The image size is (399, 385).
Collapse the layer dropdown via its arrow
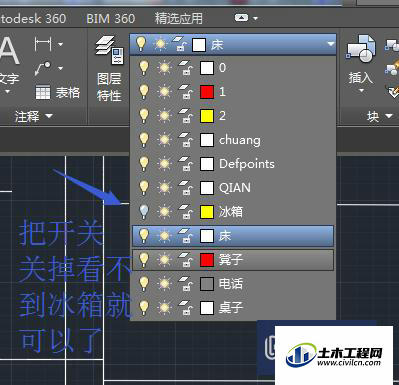click(330, 44)
